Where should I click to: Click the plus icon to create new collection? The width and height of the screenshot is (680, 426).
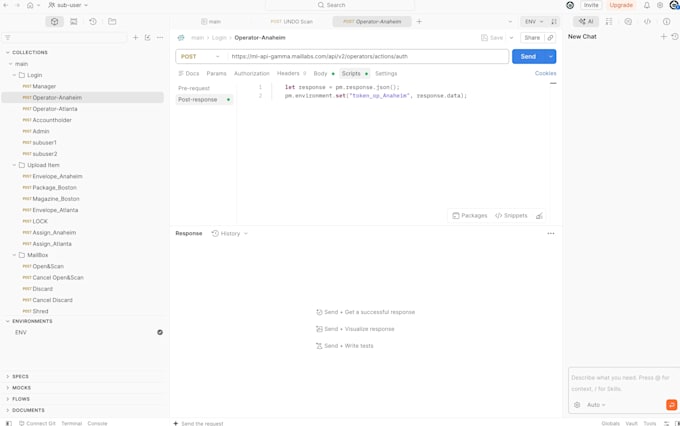[135, 38]
